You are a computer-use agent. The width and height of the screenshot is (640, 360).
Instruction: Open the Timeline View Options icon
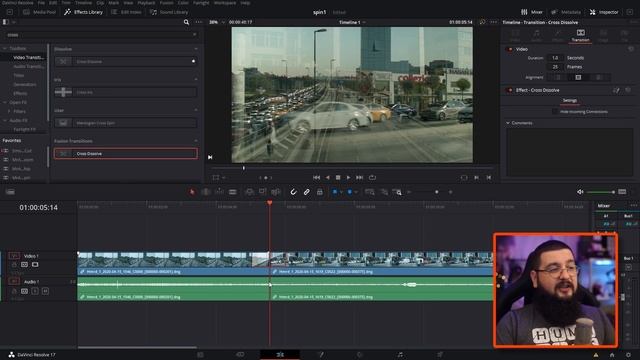pyautogui.click(x=10, y=192)
